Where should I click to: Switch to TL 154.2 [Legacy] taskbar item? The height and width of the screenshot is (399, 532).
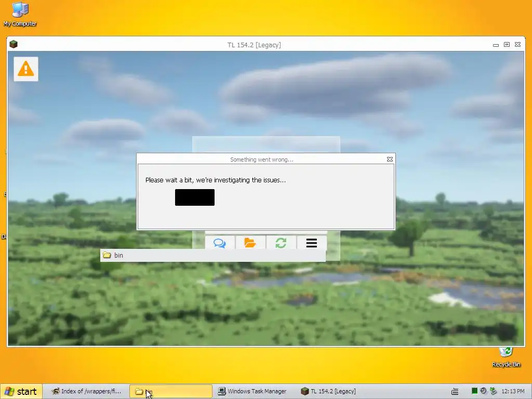(x=328, y=392)
